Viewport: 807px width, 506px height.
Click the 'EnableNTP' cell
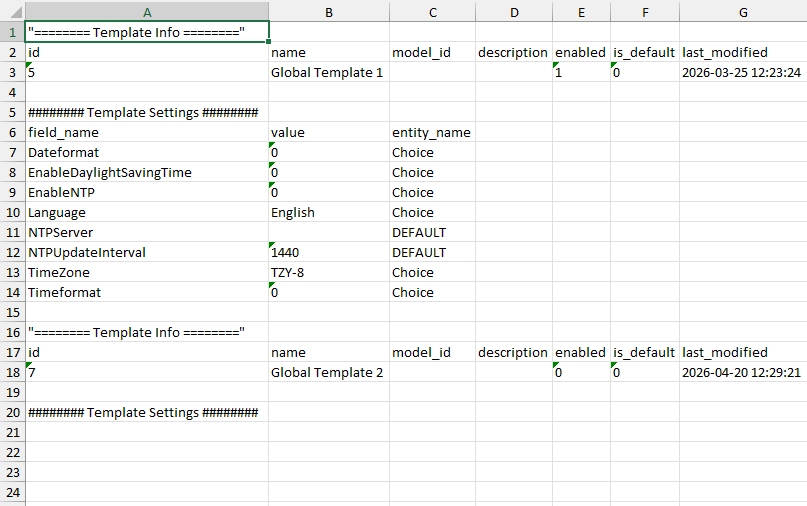pyautogui.click(x=147, y=193)
